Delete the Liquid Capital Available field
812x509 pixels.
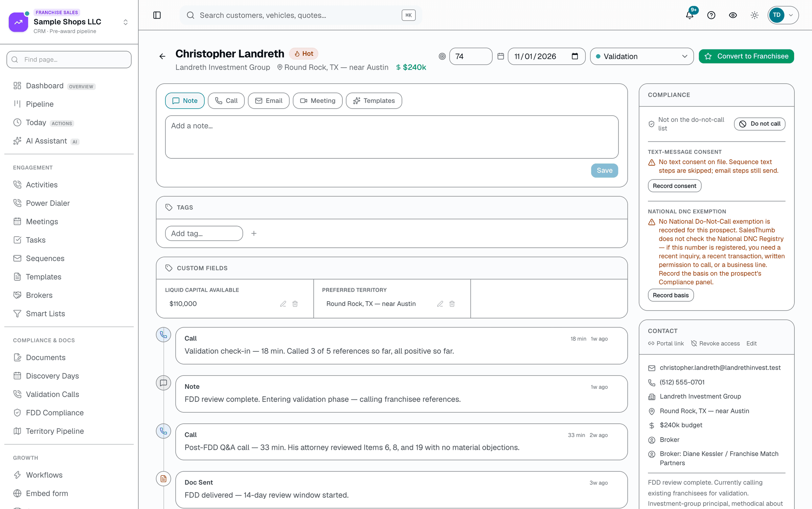(295, 304)
